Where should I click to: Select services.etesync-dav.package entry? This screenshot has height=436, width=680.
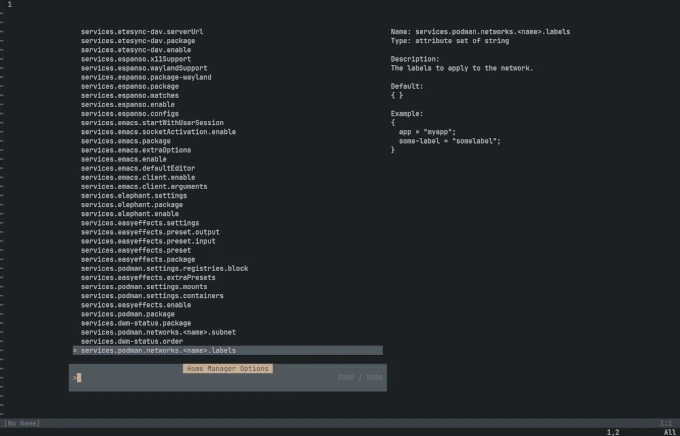[x=138, y=41]
